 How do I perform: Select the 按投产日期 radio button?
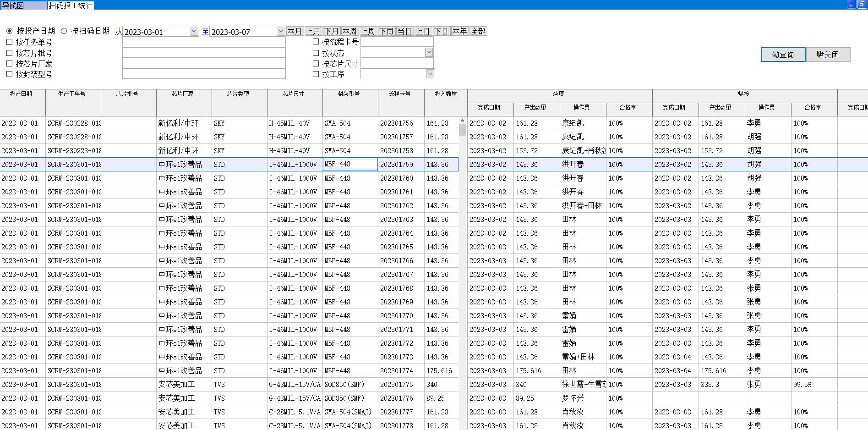click(10, 31)
